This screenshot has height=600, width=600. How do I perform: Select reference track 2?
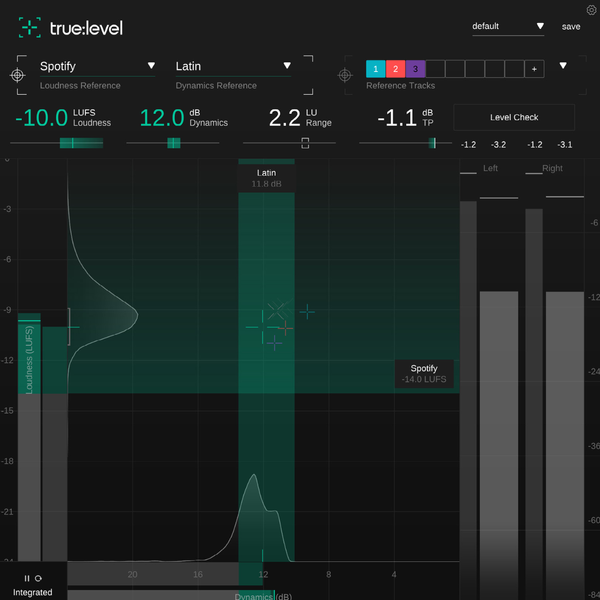pyautogui.click(x=395, y=69)
